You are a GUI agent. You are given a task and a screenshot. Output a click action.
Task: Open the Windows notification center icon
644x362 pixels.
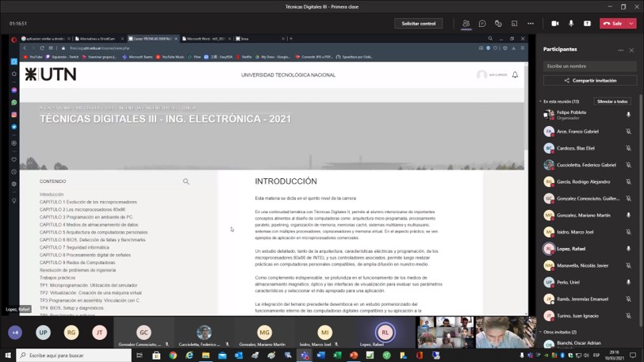[634, 355]
